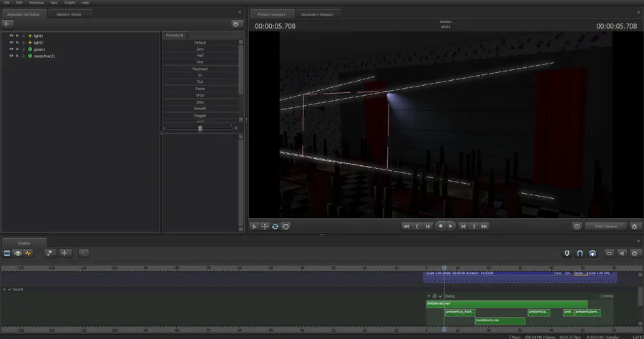Apply the Jitter procedural preset
The image size is (644, 339).
click(200, 102)
